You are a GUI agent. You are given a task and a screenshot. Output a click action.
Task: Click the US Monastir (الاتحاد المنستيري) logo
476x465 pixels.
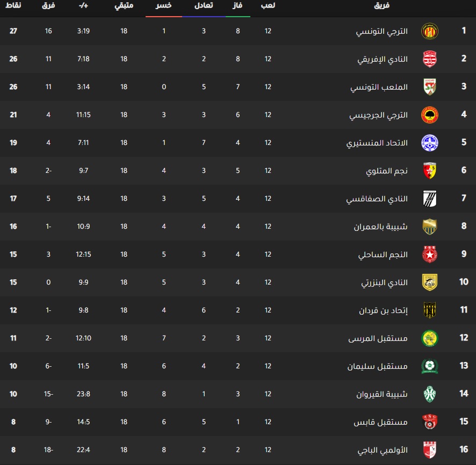coord(429,143)
